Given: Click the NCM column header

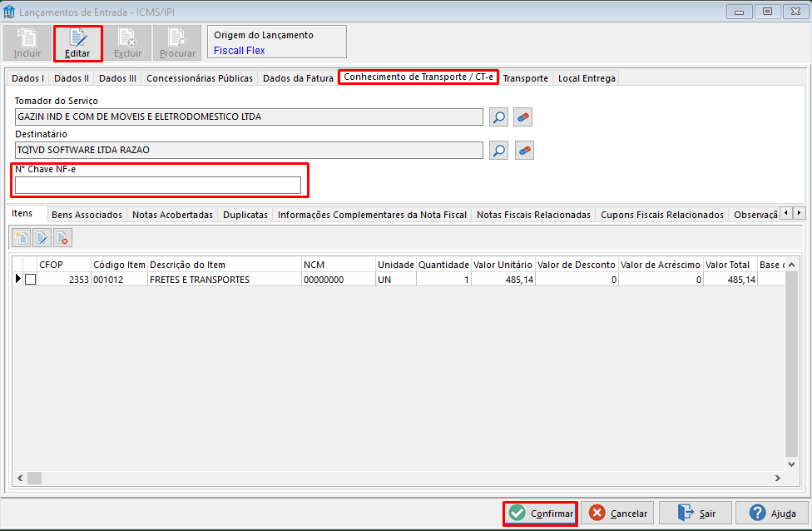Looking at the screenshot, I should click(x=338, y=265).
